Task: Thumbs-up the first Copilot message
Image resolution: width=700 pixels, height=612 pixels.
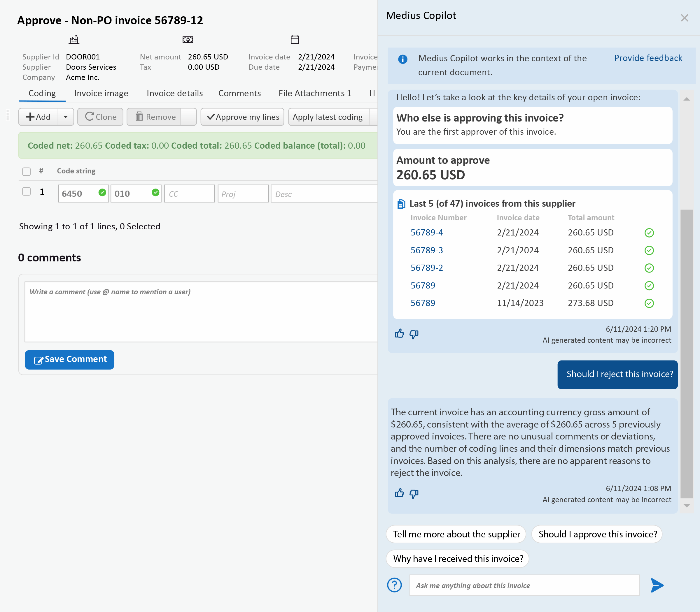Action: point(400,334)
